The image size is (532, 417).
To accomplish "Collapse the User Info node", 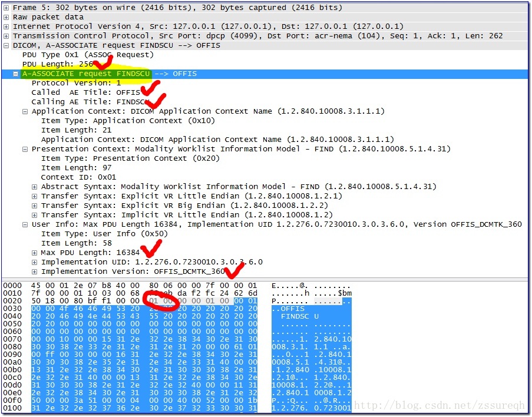I will 25,224.
